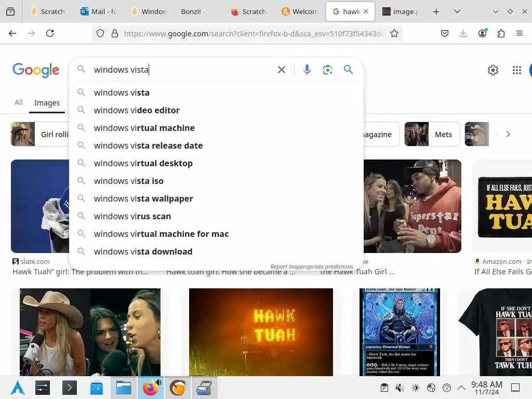The image size is (532, 399).
Task: Open the Firefox account icon
Action: 482,33
